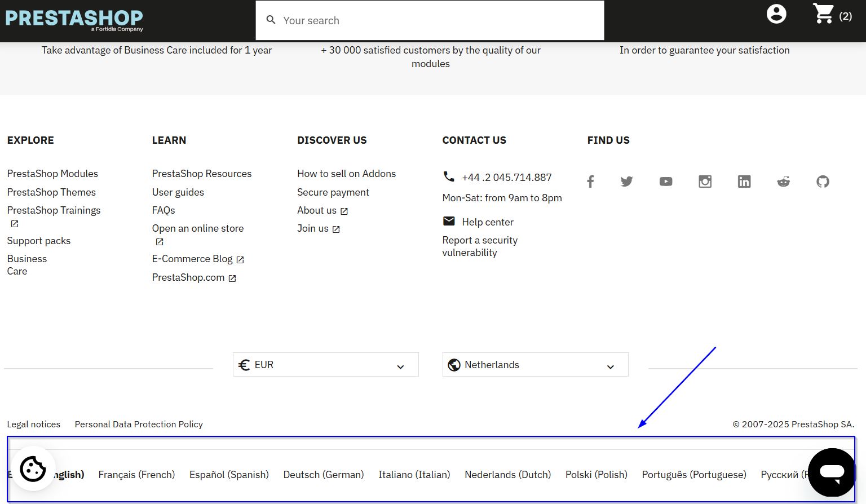Open the user account icon

pos(776,14)
